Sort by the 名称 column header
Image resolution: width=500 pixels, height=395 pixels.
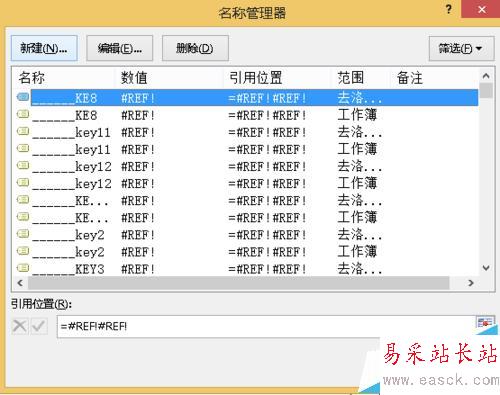(x=32, y=78)
